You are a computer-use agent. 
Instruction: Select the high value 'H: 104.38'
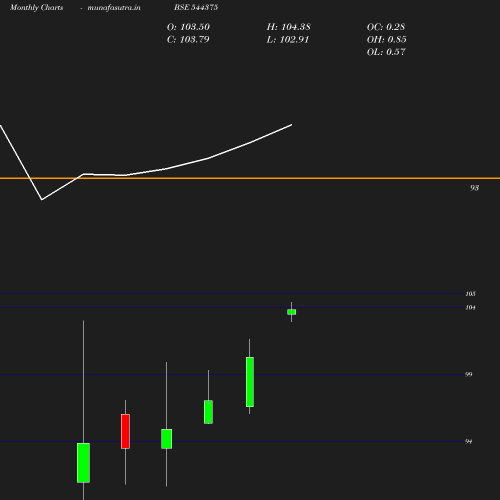click(289, 27)
